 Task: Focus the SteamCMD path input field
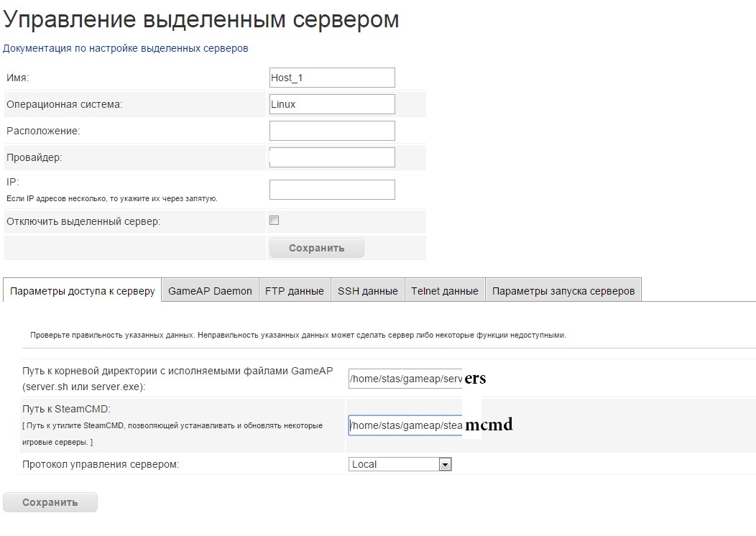(x=405, y=425)
